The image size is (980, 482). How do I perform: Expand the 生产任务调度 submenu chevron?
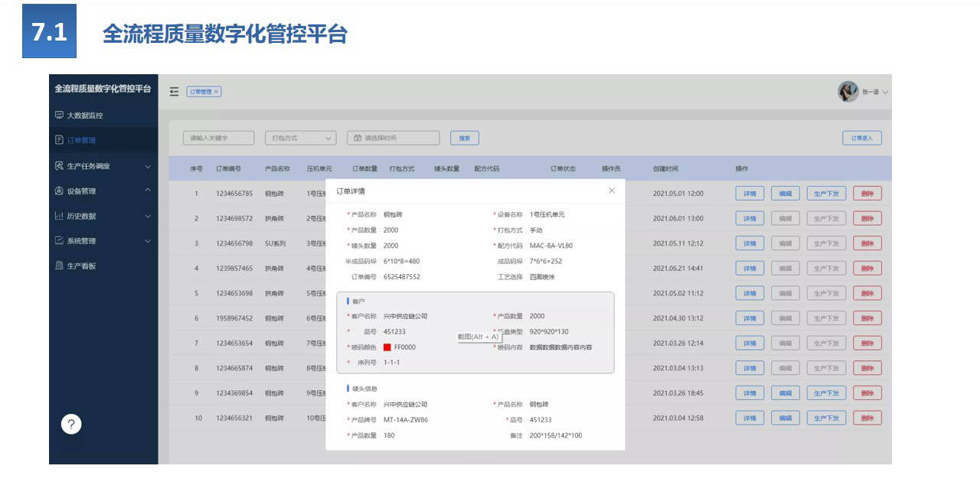click(148, 166)
